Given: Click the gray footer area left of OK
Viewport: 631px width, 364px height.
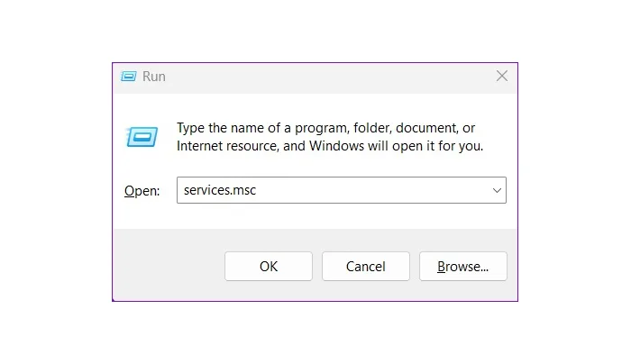Looking at the screenshot, I should pos(167,266).
